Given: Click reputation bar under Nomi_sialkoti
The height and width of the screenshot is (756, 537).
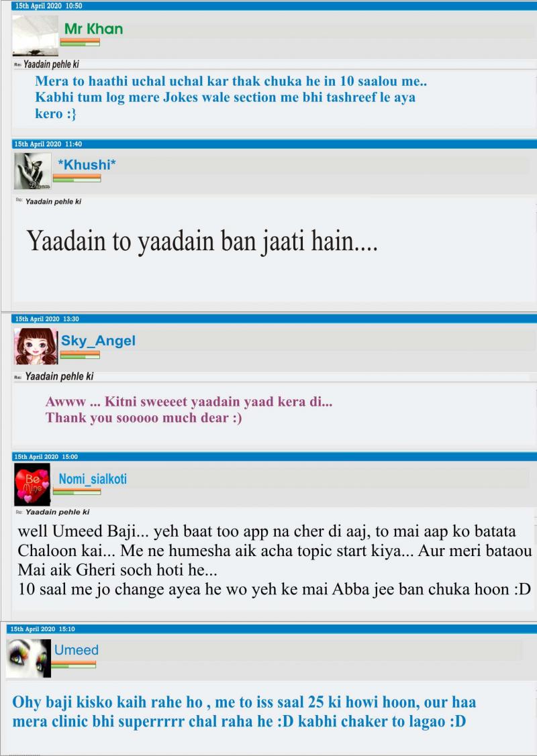Looking at the screenshot, I should (77, 491).
